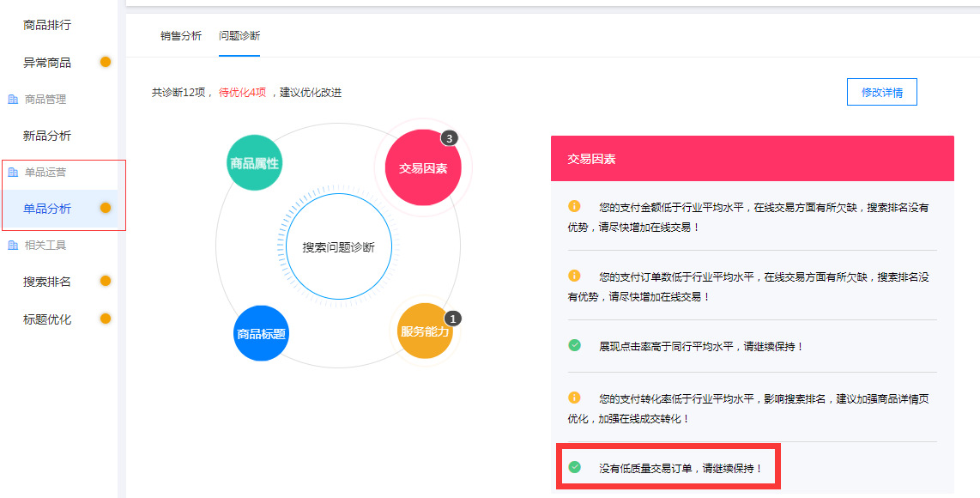The image size is (980, 498).
Task: Click the red 交易因素 circle
Action: point(423,168)
